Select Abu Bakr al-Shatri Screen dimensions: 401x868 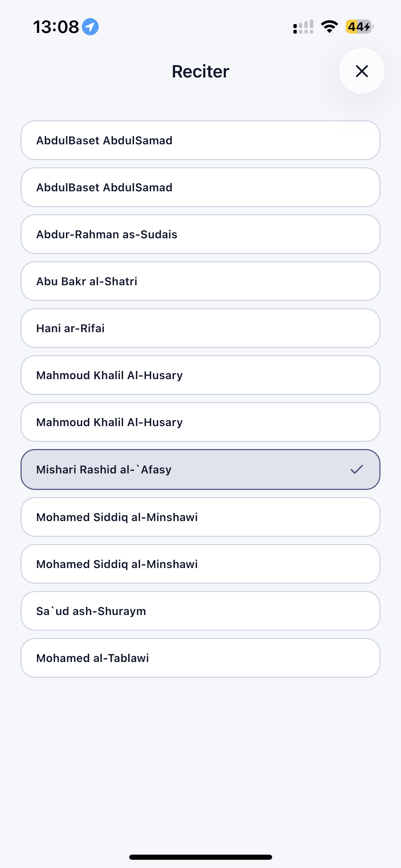[200, 281]
